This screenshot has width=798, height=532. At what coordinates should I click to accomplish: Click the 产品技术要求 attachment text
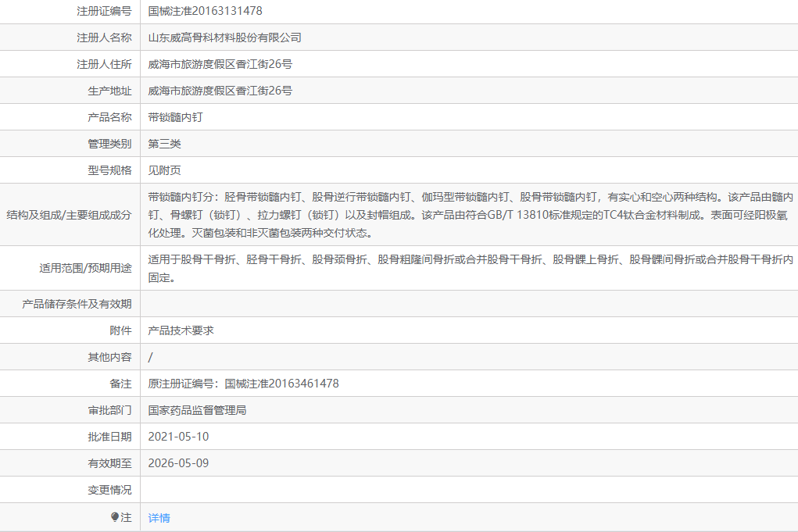coord(181,330)
